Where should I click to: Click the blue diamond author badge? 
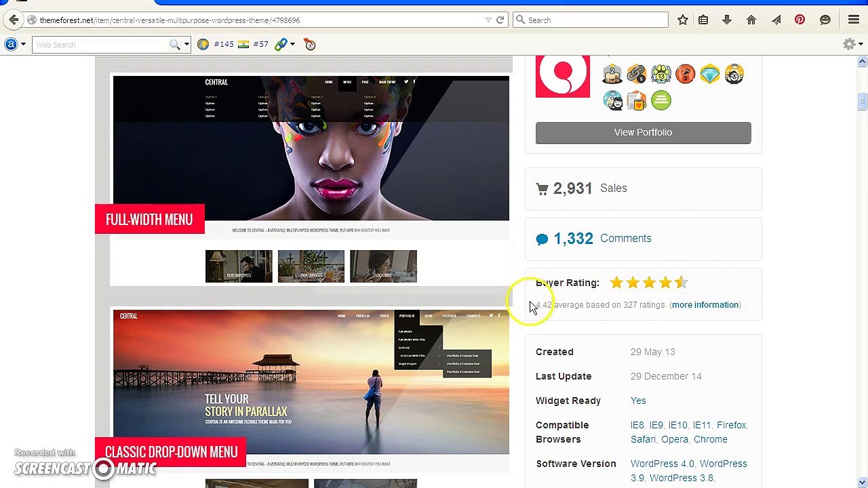pyautogui.click(x=710, y=74)
